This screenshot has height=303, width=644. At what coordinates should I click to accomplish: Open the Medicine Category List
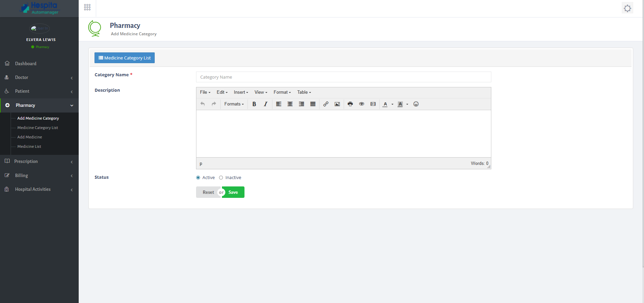[x=124, y=57]
